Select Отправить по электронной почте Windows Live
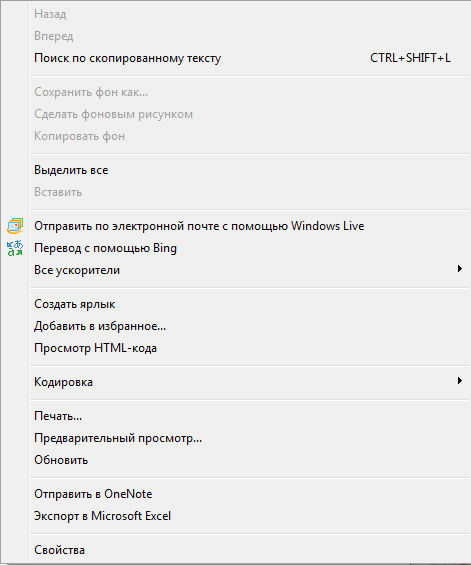 (249, 226)
